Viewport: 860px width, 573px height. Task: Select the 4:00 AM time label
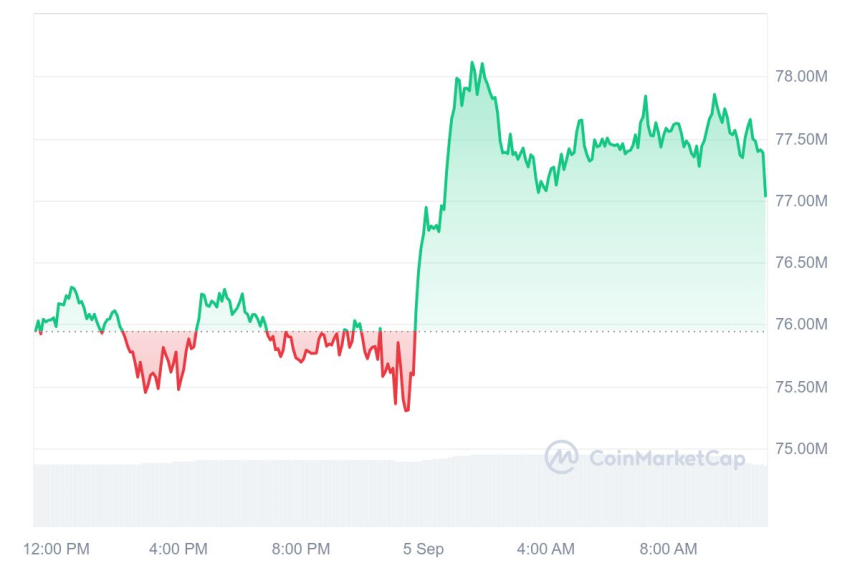(x=545, y=549)
